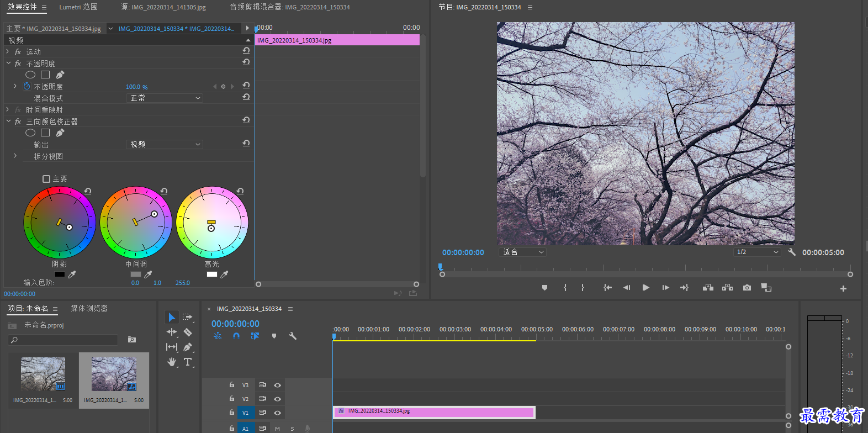Go to Out point
The height and width of the screenshot is (433, 868).
click(x=685, y=288)
